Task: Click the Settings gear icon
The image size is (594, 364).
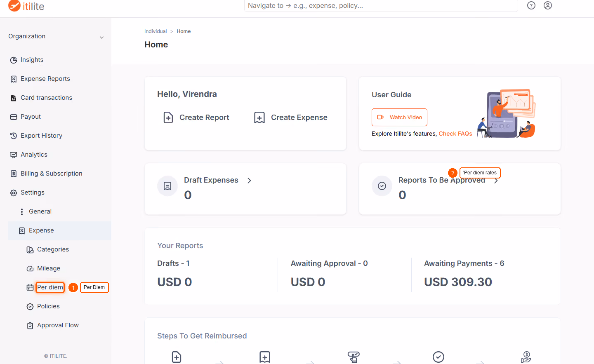Action: pos(14,193)
